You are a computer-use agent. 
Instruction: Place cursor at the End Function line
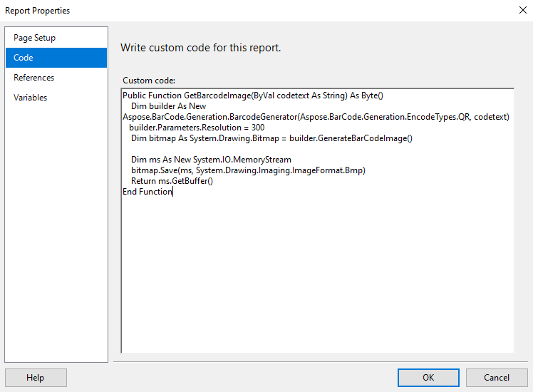pos(148,192)
